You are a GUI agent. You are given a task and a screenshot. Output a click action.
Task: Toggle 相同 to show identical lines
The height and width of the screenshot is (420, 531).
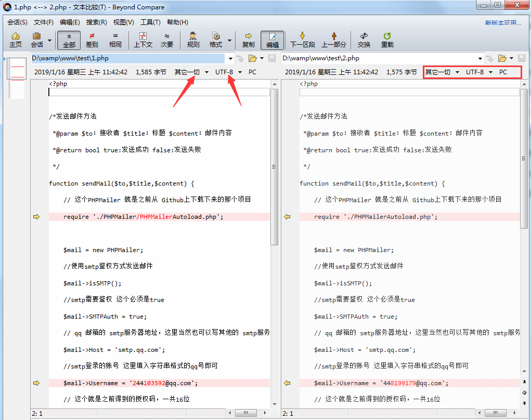tap(115, 40)
